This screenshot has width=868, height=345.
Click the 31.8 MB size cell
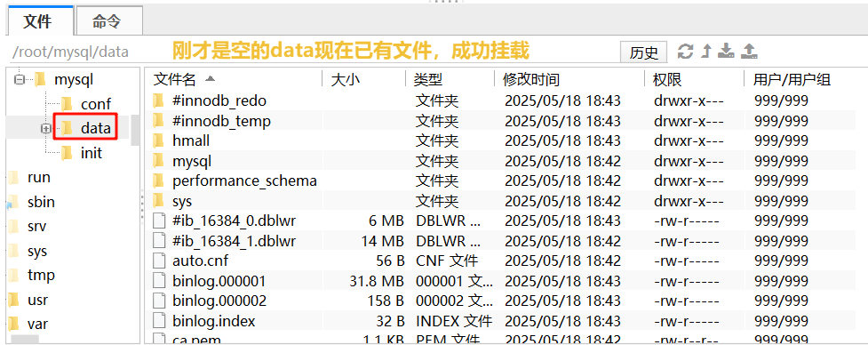click(x=377, y=281)
